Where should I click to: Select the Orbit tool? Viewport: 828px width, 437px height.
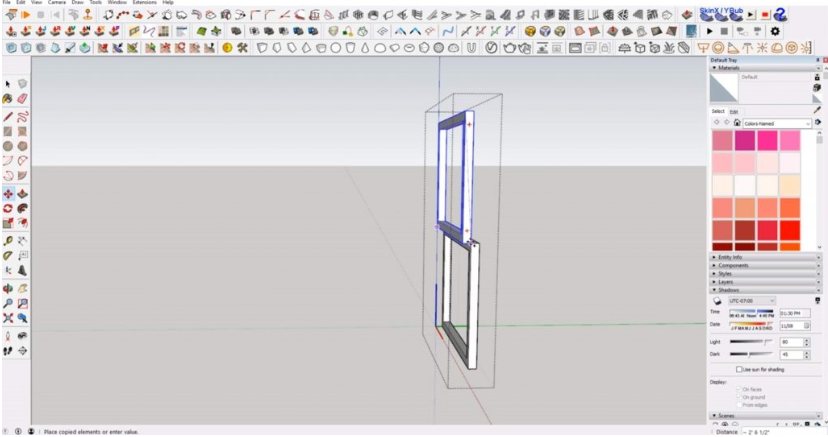(7, 289)
